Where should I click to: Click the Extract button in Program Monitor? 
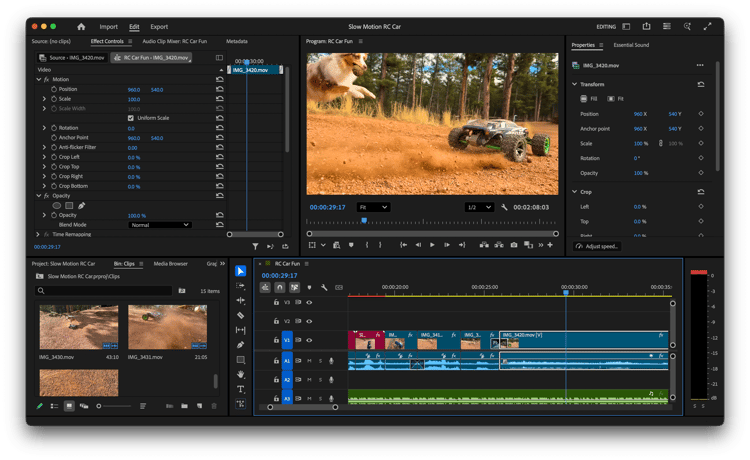coord(499,245)
